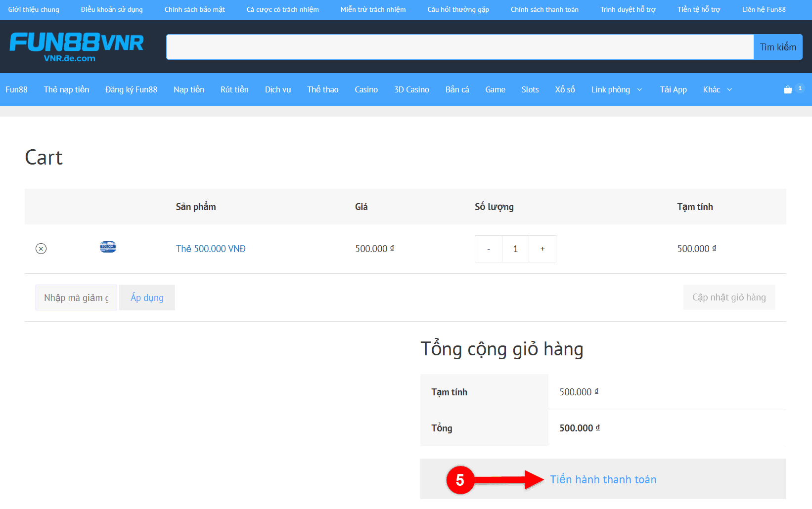Click the quantity number field
This screenshot has height=509, width=812.
click(515, 249)
